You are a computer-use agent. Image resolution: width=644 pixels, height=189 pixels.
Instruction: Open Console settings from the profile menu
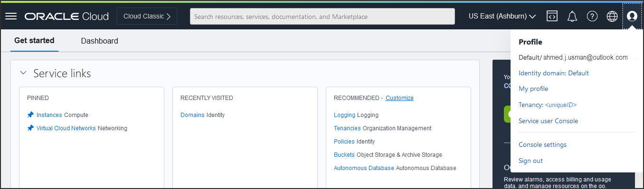[x=542, y=144]
